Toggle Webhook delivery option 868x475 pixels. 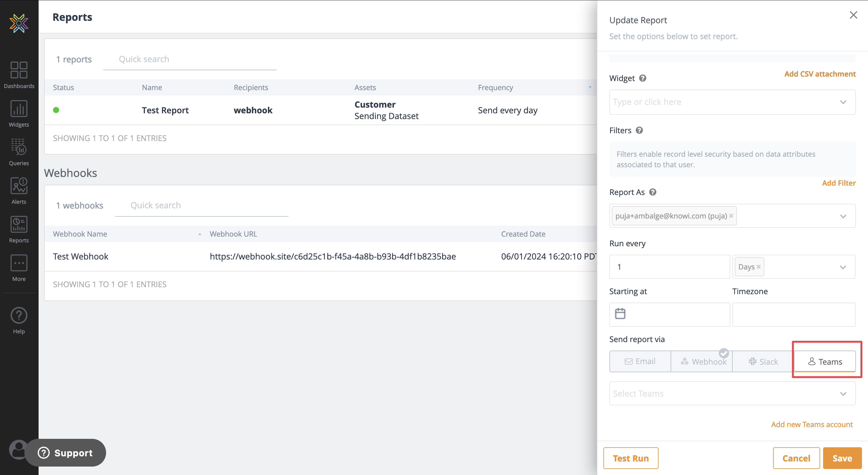tap(702, 361)
